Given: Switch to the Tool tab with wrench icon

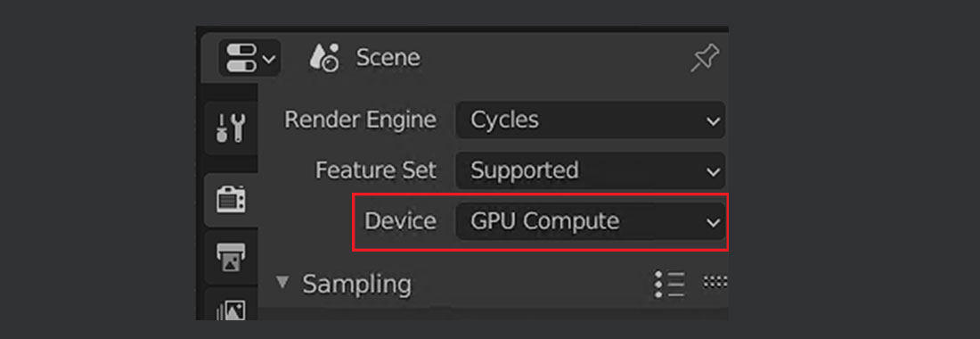Looking at the screenshot, I should tap(231, 128).
